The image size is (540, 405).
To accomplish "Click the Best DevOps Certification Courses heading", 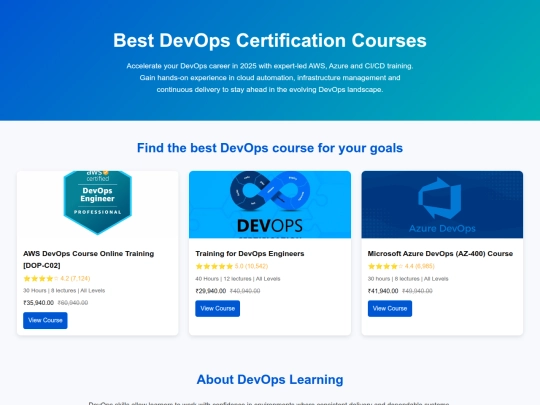I will pos(270,41).
